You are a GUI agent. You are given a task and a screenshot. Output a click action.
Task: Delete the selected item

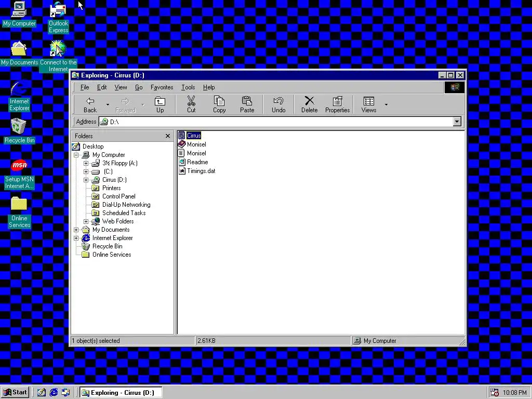coord(310,104)
